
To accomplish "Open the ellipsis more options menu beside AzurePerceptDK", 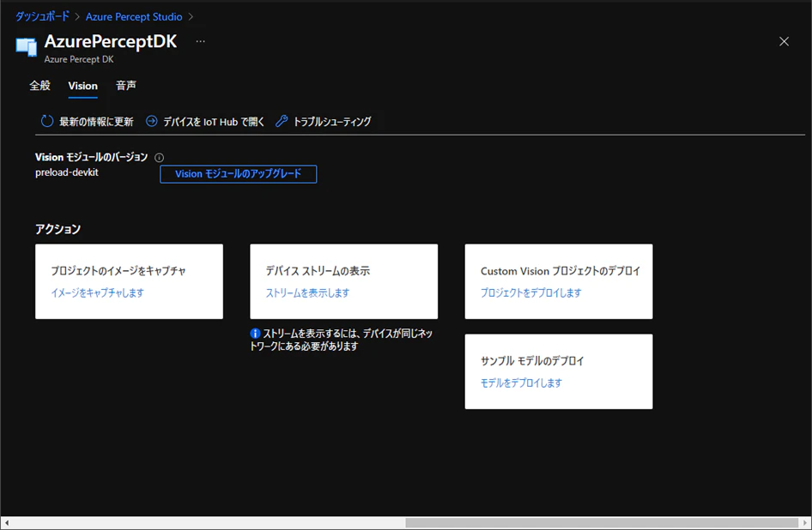I will click(x=200, y=41).
